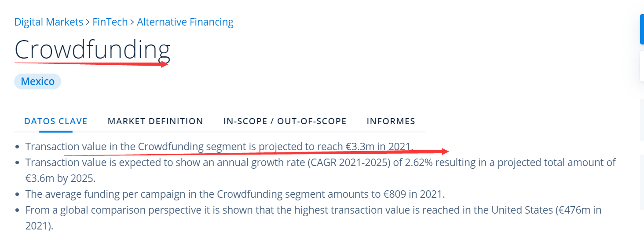Screen dimensions: 644x233
Task: Open the Digital Markets breadcrumb link
Action: pos(48,22)
